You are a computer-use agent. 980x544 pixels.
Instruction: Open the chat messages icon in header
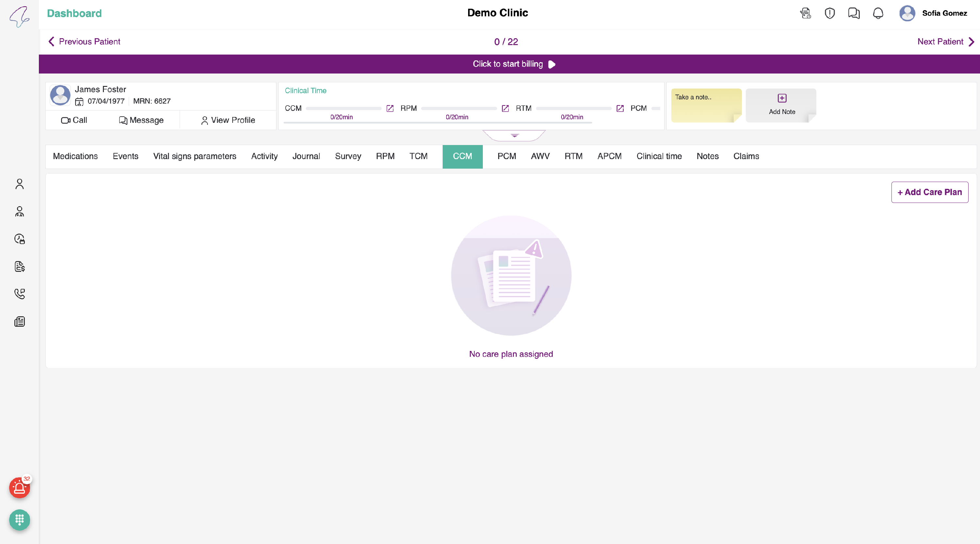854,13
